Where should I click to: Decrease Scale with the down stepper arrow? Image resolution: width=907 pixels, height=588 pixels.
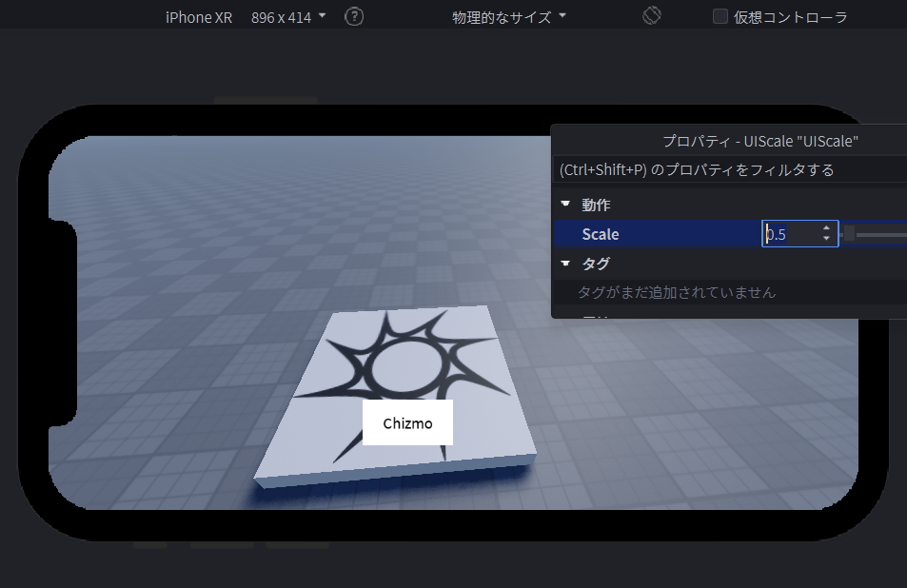pyautogui.click(x=827, y=239)
